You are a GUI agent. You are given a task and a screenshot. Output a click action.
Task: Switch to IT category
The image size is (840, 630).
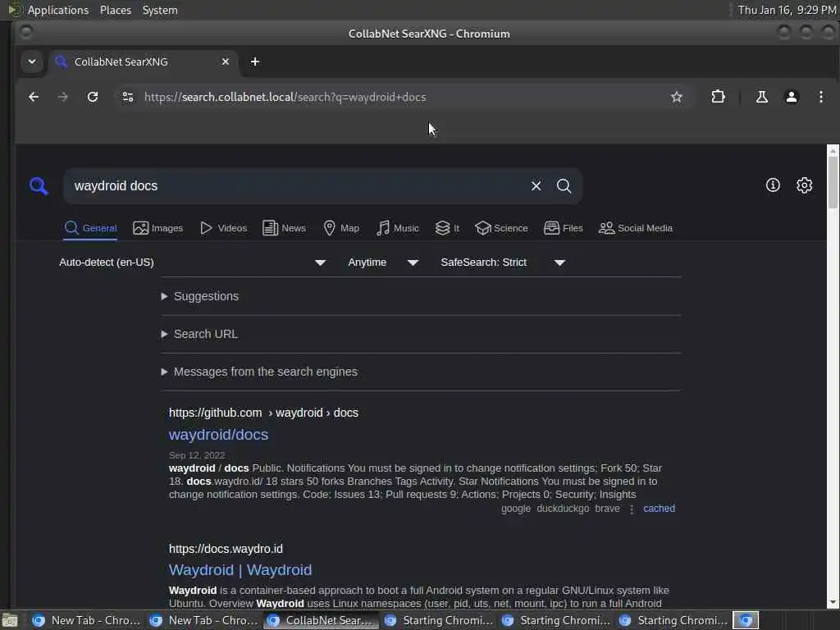click(447, 228)
